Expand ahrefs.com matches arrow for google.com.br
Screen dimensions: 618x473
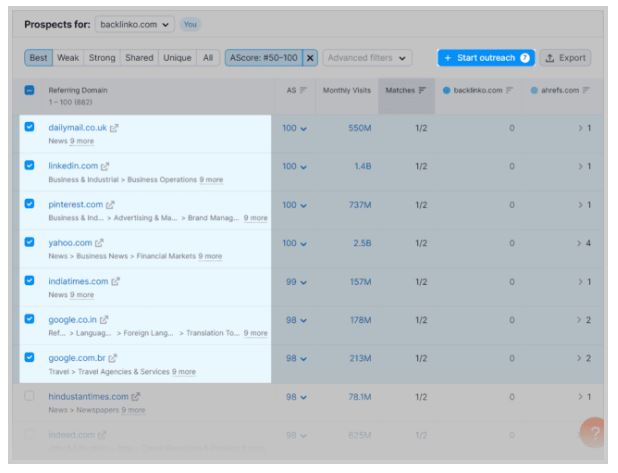click(579, 358)
